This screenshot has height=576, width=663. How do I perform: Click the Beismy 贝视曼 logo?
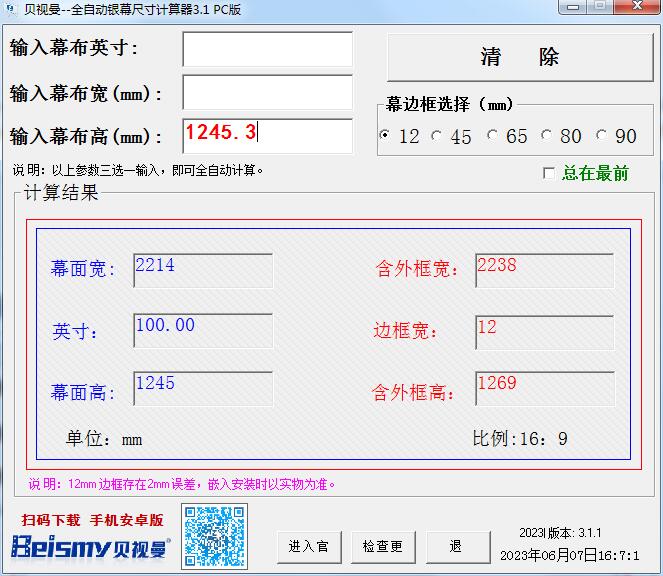(91, 548)
